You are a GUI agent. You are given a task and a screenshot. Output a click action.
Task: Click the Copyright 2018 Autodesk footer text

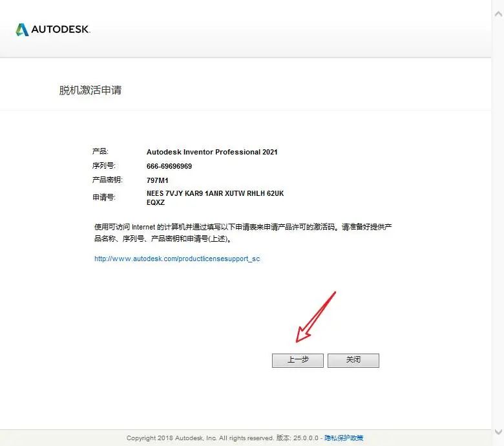[200, 438]
